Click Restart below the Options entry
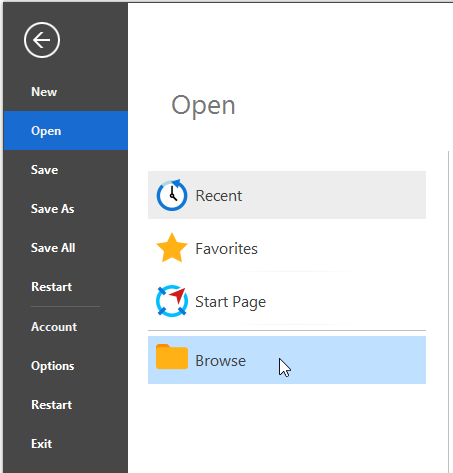This screenshot has width=453, height=473. click(x=66, y=405)
